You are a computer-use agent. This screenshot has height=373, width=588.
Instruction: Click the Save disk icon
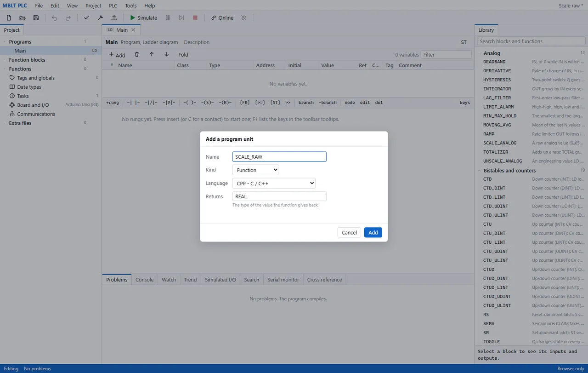[x=36, y=18]
